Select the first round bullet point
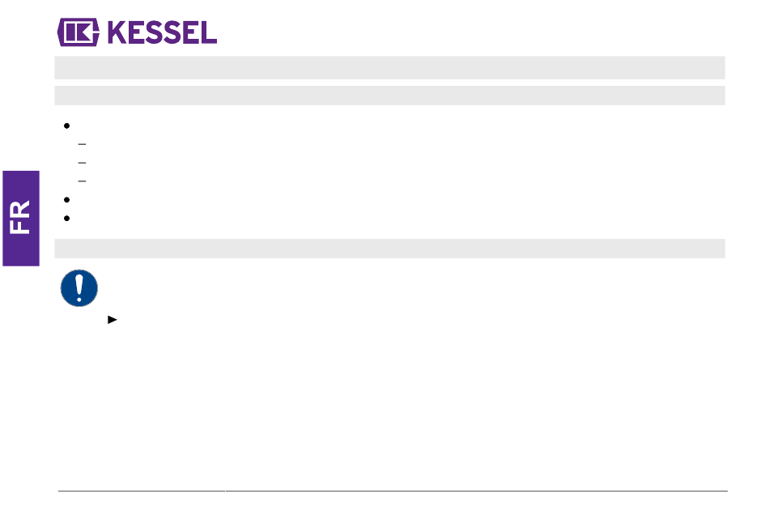Image resolution: width=769 pixels, height=532 pixels. (66, 126)
